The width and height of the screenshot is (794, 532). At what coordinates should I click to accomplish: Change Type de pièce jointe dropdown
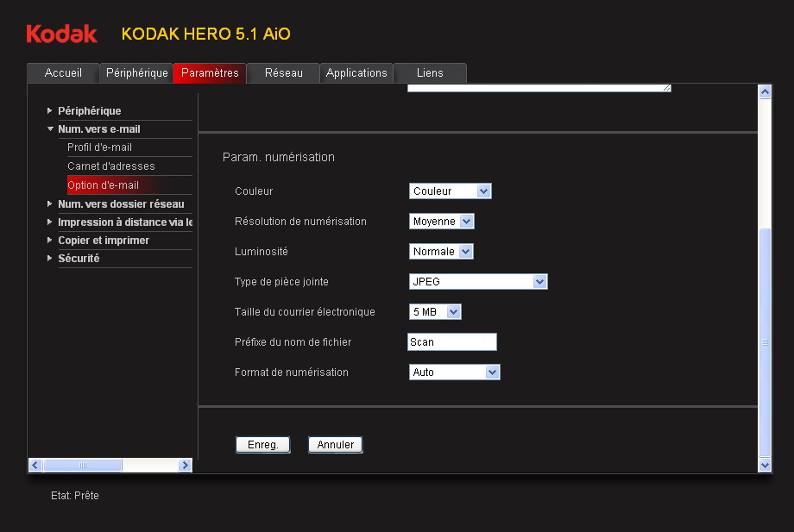(x=477, y=282)
